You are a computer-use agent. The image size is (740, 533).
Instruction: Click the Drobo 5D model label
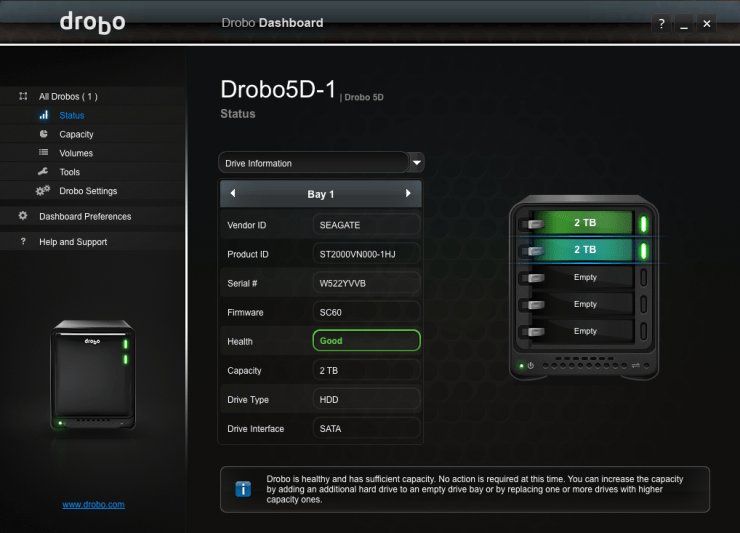364,97
